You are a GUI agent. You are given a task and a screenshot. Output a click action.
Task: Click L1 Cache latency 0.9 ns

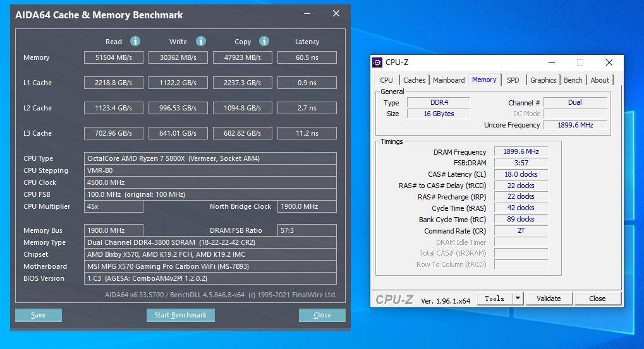[307, 83]
